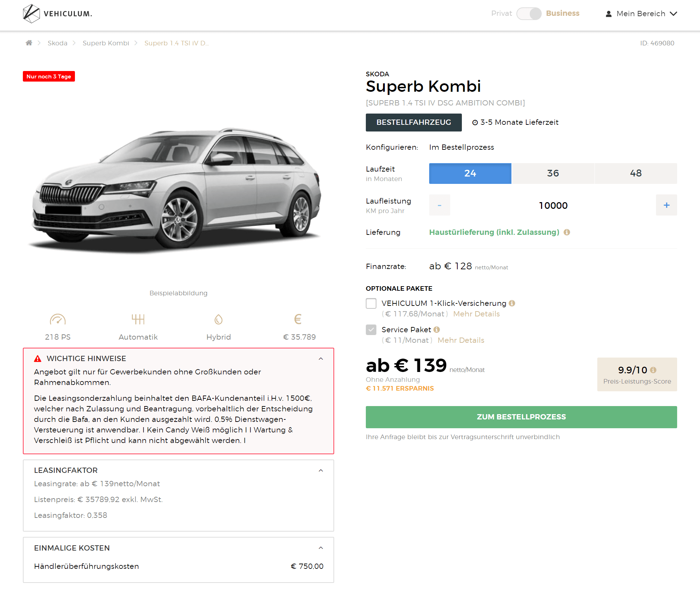This screenshot has width=700, height=591.
Task: Click the 218 PS speedometer icon
Action: [x=58, y=319]
